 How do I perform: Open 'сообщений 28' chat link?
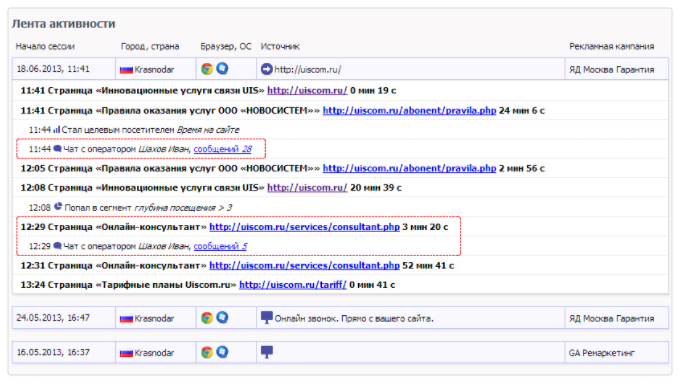[222, 149]
